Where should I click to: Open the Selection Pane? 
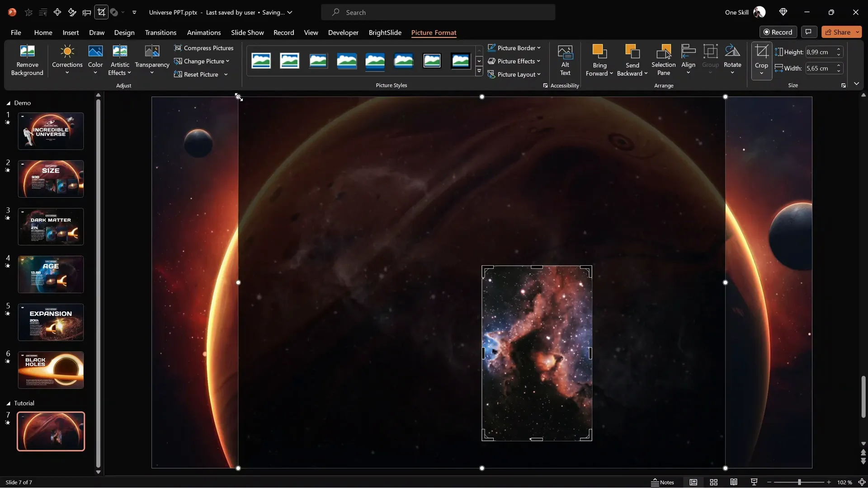pos(663,60)
